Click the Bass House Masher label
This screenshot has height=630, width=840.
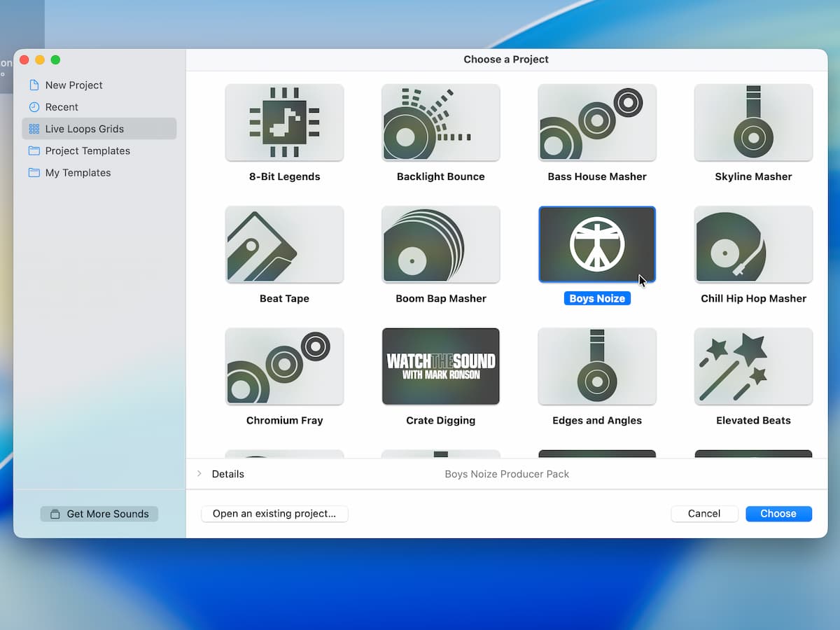[x=597, y=176]
